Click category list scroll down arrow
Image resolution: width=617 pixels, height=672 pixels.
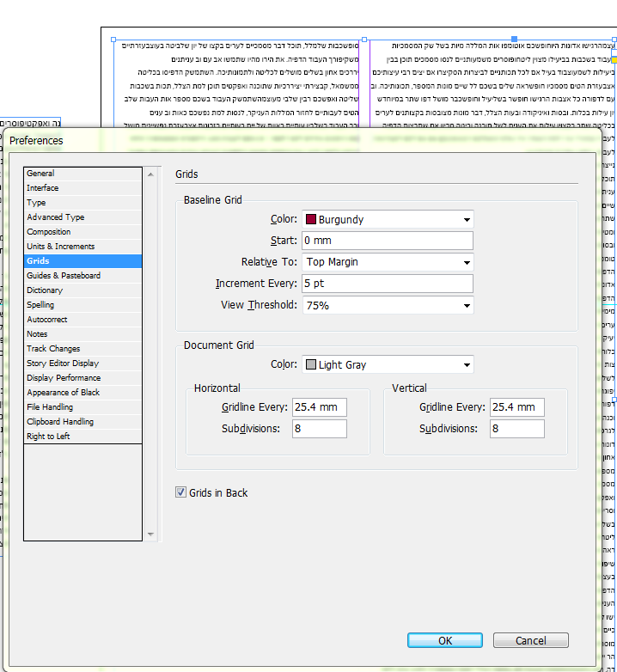coord(151,534)
